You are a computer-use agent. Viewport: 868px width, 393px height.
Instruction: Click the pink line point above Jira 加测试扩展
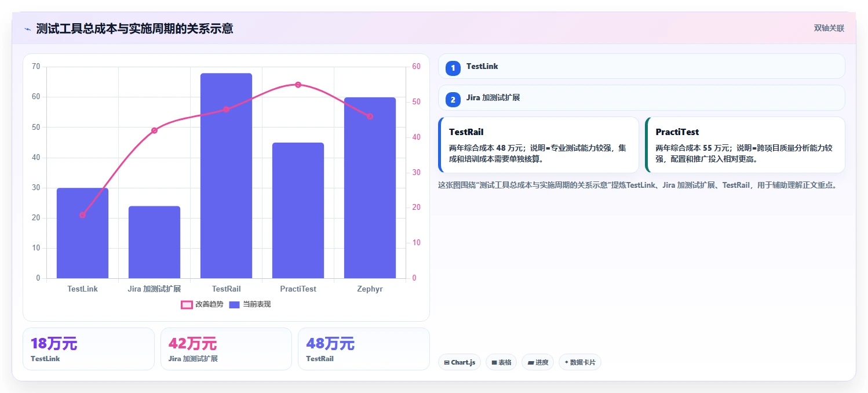pyautogui.click(x=154, y=130)
